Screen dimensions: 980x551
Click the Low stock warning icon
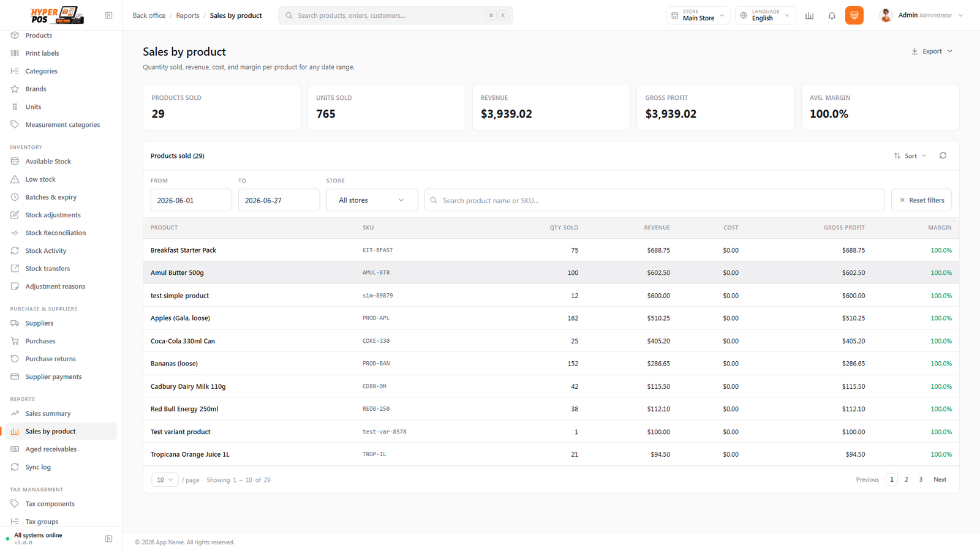[x=15, y=179]
